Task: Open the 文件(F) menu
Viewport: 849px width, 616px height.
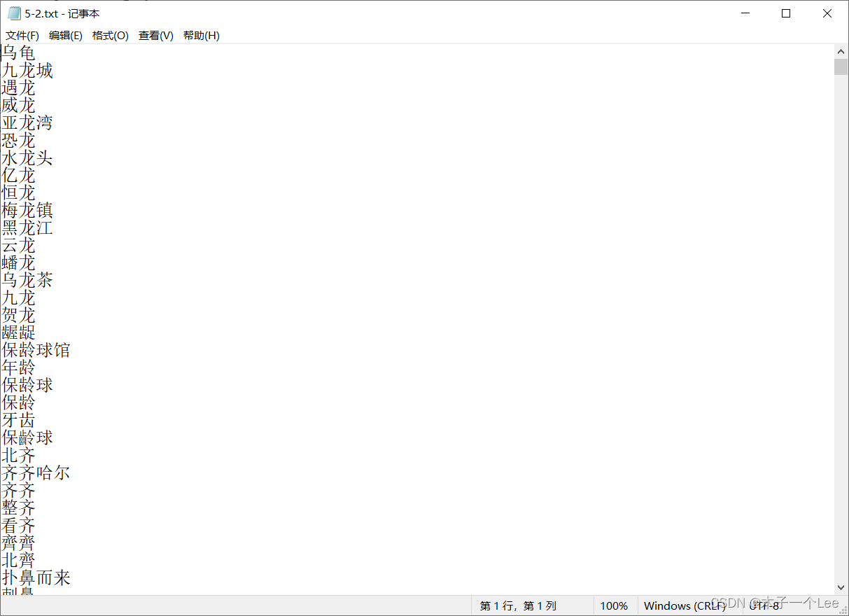Action: pyautogui.click(x=22, y=36)
